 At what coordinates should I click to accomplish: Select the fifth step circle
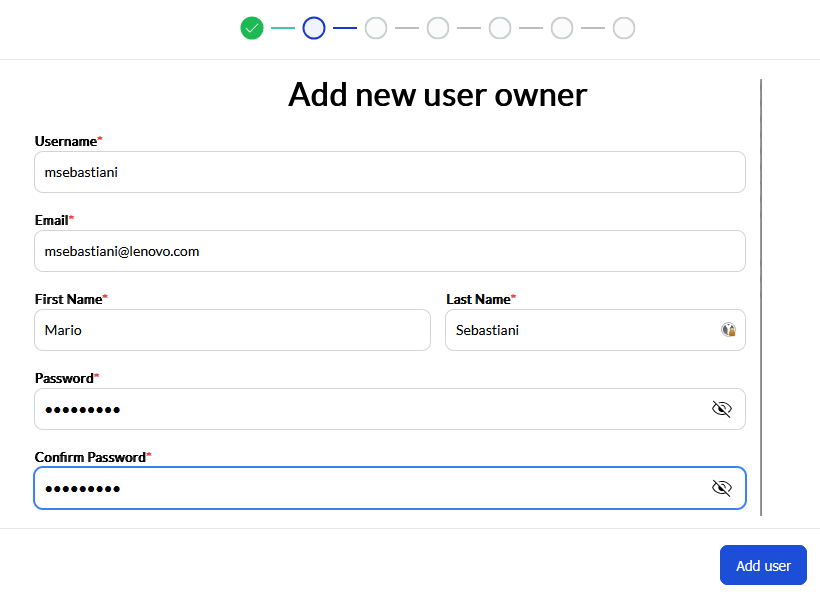point(500,28)
